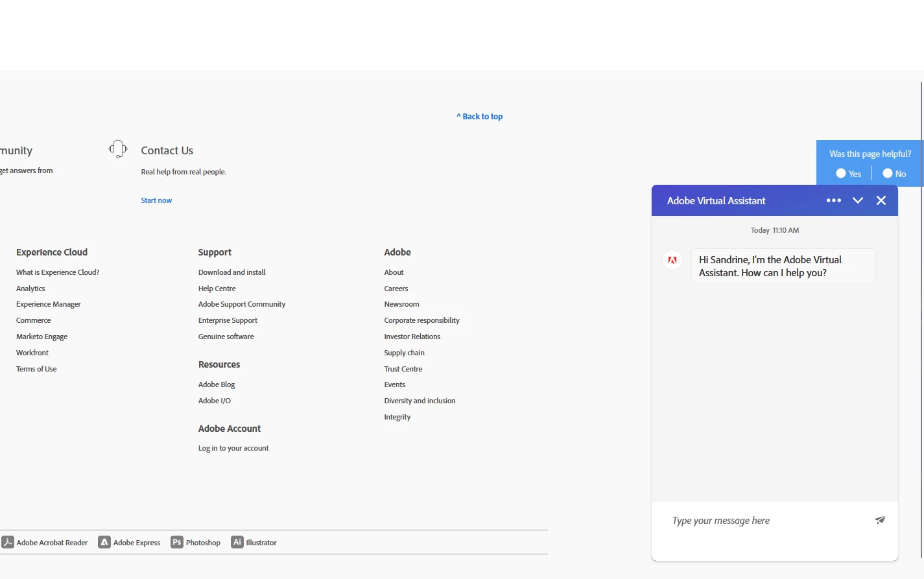The height and width of the screenshot is (579, 924).
Task: Open Download and install link
Action: [232, 272]
